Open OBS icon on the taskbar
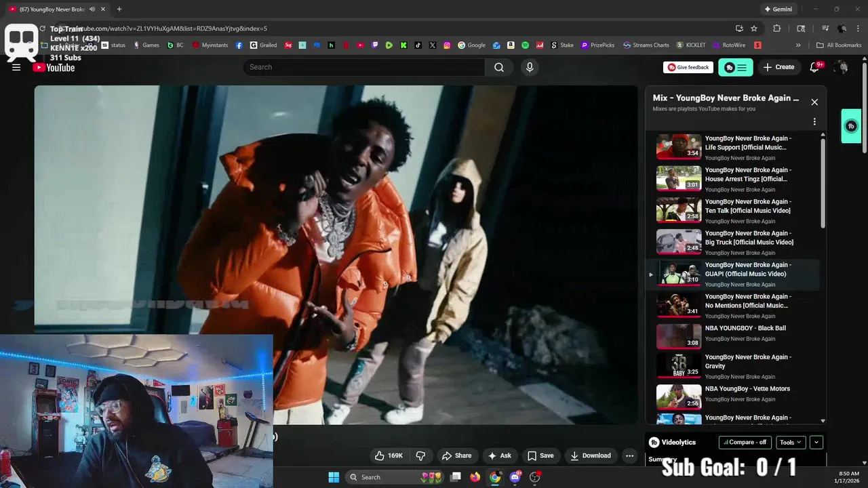The image size is (868, 488). point(535,477)
